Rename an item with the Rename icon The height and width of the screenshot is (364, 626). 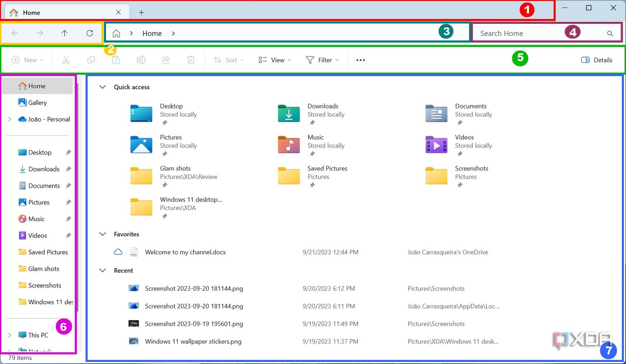click(141, 60)
